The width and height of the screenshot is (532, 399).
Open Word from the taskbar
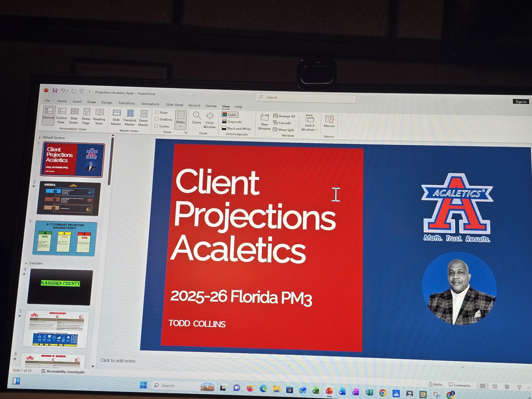pyautogui.click(x=342, y=392)
